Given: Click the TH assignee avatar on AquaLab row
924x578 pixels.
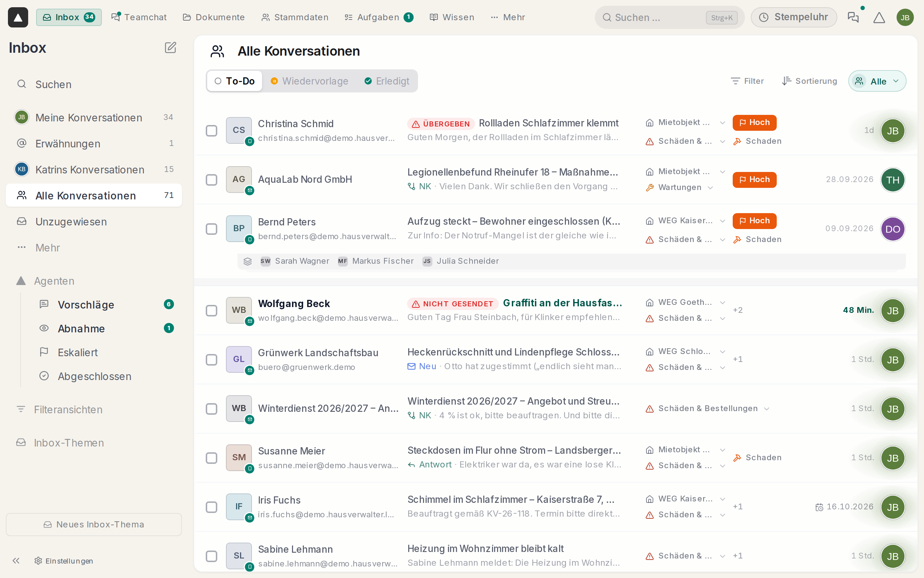Looking at the screenshot, I should (x=893, y=180).
